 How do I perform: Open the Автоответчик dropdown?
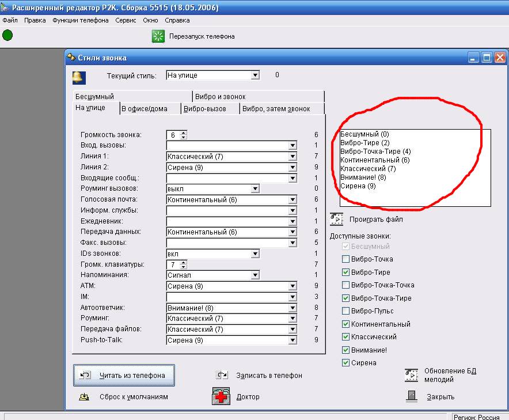293,308
